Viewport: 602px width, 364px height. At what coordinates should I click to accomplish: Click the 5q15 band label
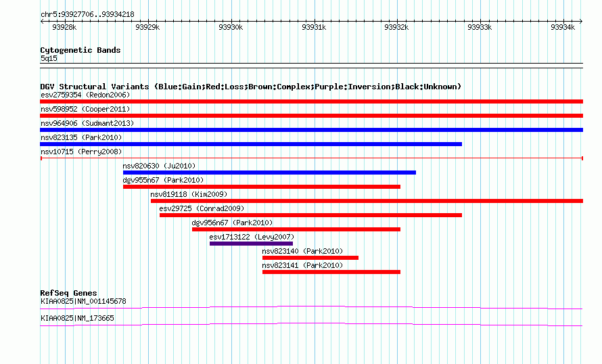49,58
